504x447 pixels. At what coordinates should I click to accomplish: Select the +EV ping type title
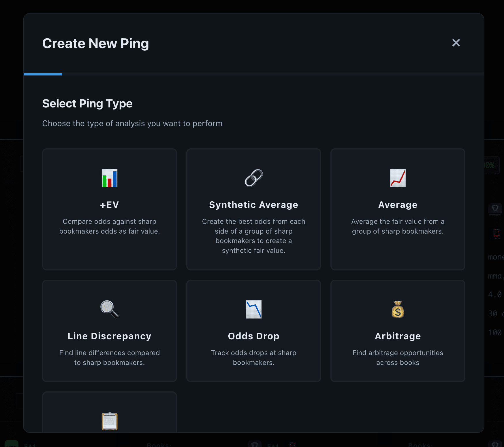point(110,205)
